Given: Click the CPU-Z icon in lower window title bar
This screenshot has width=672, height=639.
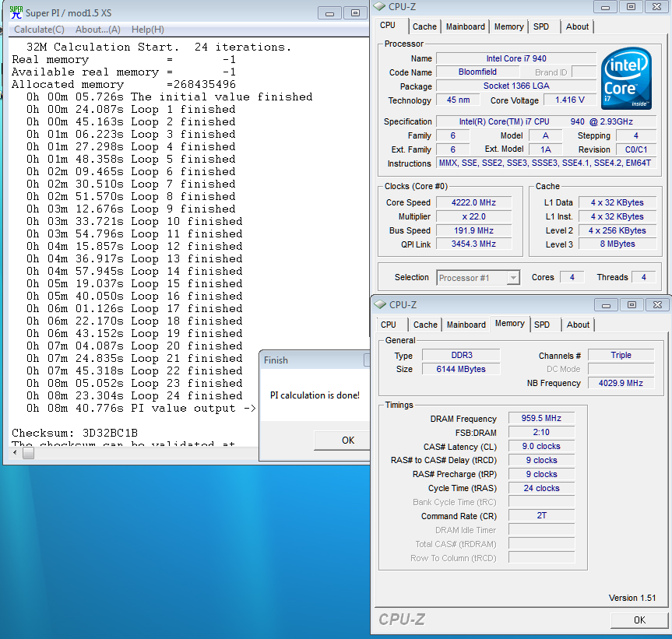Looking at the screenshot, I should click(380, 304).
